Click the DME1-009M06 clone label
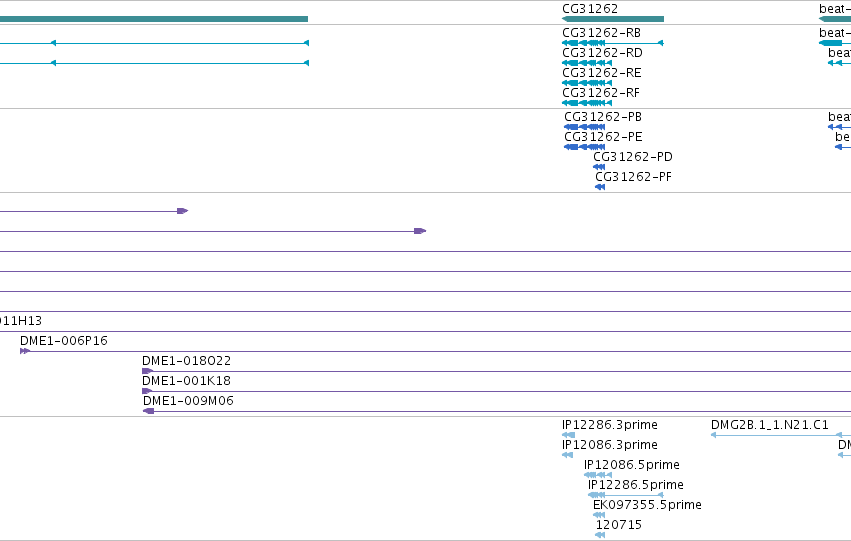The height and width of the screenshot is (541, 851). [188, 401]
